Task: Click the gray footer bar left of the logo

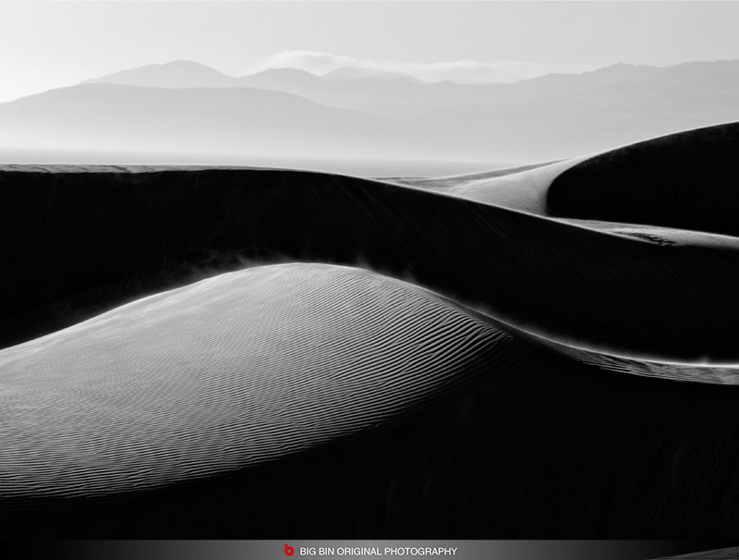Action: (x=139, y=551)
